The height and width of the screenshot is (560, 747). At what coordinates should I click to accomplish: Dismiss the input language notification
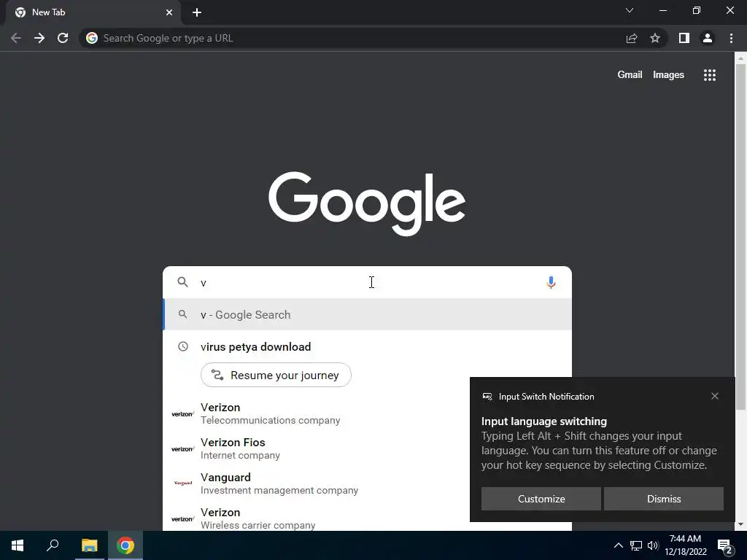[664, 499]
